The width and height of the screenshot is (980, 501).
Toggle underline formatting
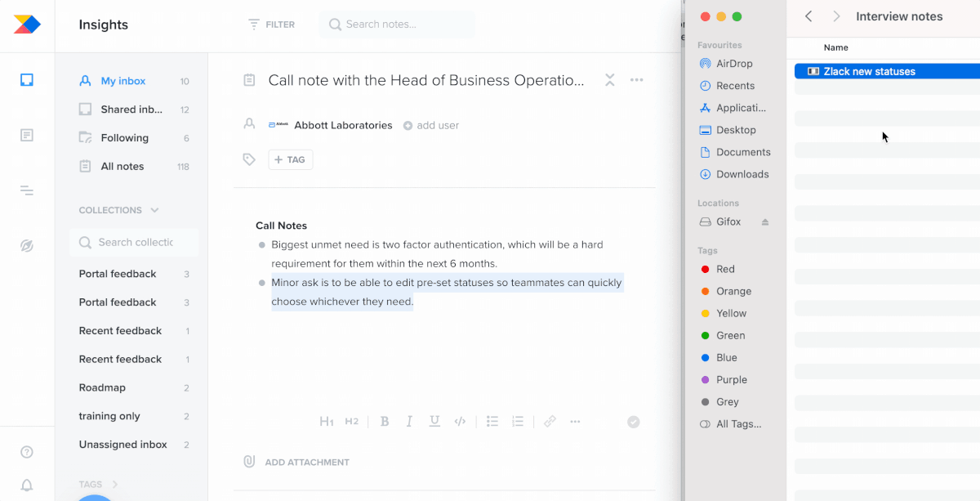click(x=434, y=422)
